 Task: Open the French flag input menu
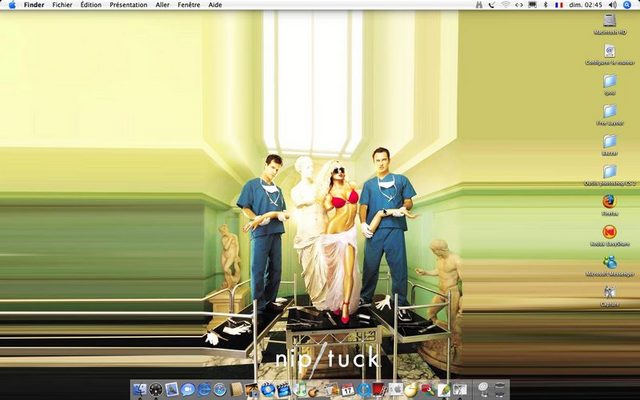[x=559, y=5]
